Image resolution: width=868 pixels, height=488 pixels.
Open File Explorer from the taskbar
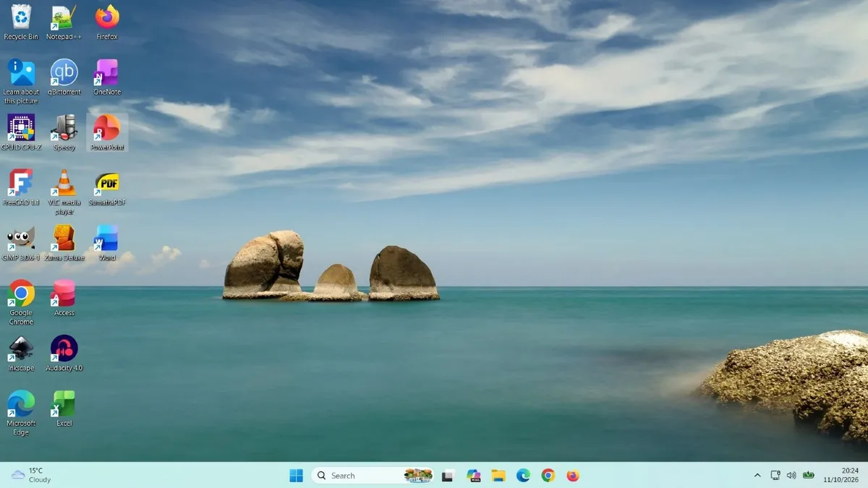[498, 475]
